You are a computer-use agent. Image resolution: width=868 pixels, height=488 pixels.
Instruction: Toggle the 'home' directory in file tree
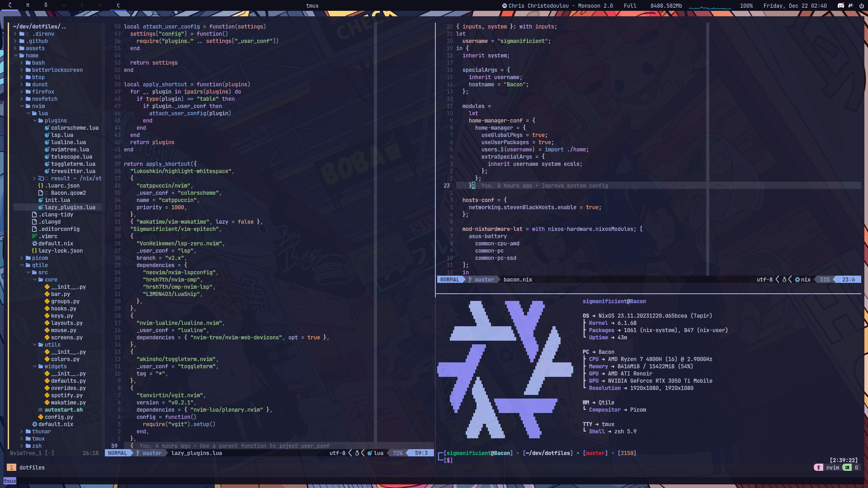32,55
